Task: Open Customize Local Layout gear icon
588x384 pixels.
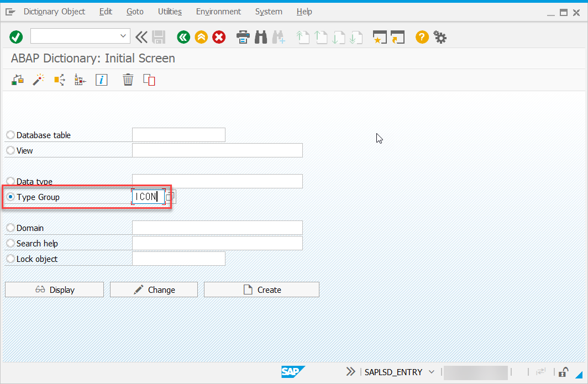Action: 440,37
